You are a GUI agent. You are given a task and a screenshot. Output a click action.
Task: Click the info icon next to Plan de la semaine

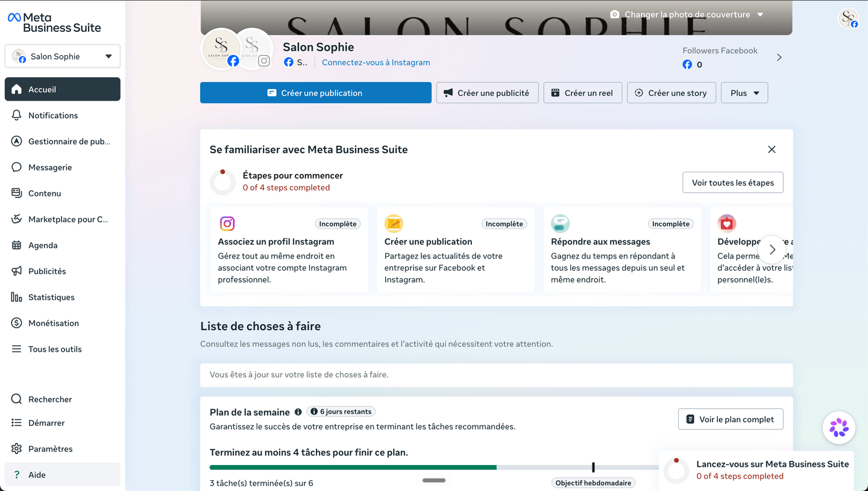click(298, 412)
